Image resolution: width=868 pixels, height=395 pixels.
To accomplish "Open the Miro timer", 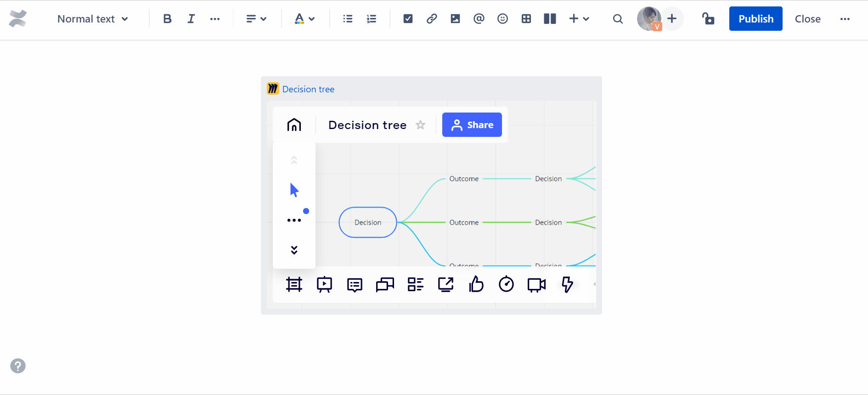I will click(506, 285).
